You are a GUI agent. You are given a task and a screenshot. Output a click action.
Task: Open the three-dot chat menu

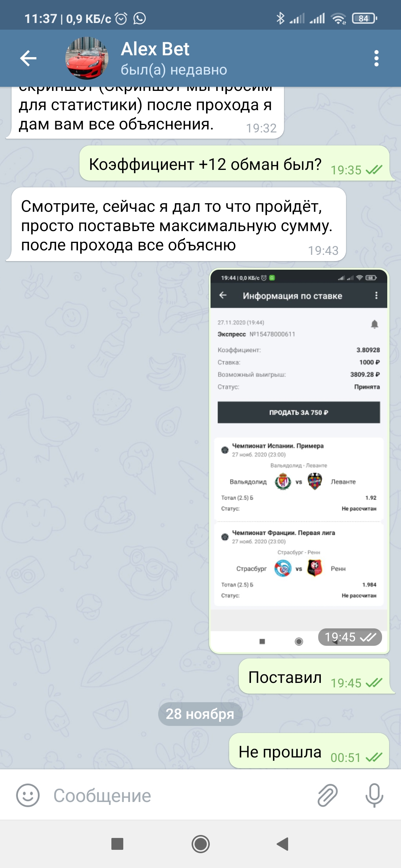pos(376,58)
